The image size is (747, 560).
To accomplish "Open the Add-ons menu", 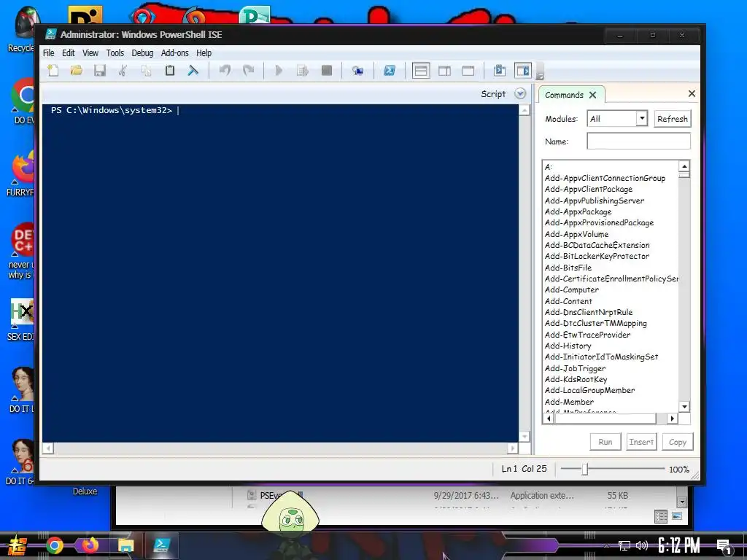I will [x=175, y=52].
